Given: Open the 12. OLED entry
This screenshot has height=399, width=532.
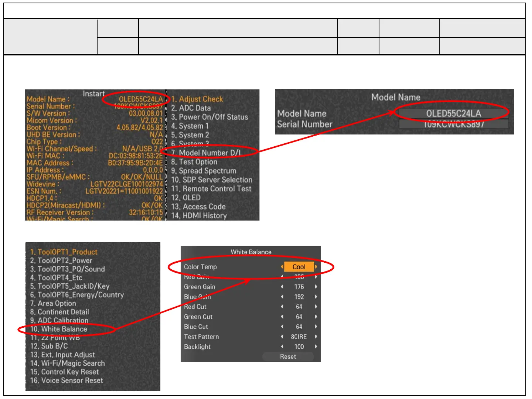Looking at the screenshot, I should (x=186, y=198).
